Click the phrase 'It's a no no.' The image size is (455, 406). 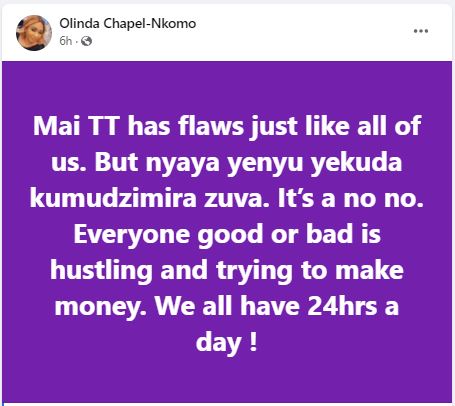click(x=350, y=198)
